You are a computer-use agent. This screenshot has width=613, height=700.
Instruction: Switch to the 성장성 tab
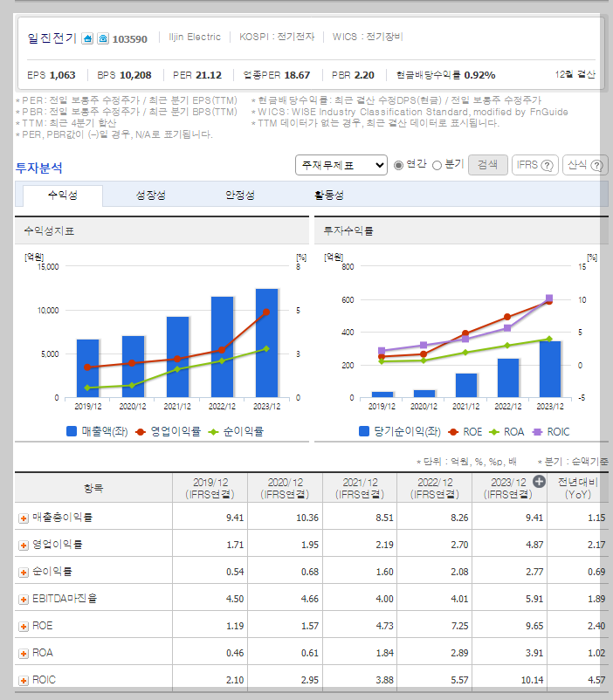pyautogui.click(x=150, y=196)
